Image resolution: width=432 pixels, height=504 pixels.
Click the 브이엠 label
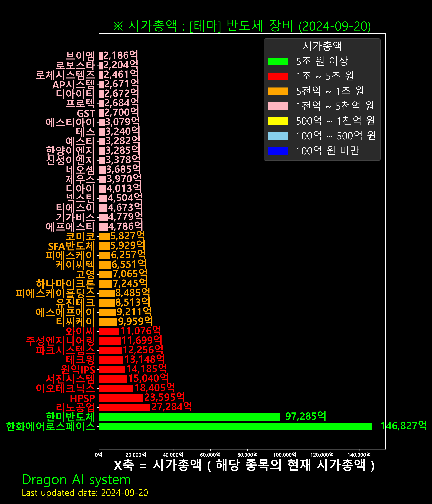pyautogui.click(x=80, y=56)
